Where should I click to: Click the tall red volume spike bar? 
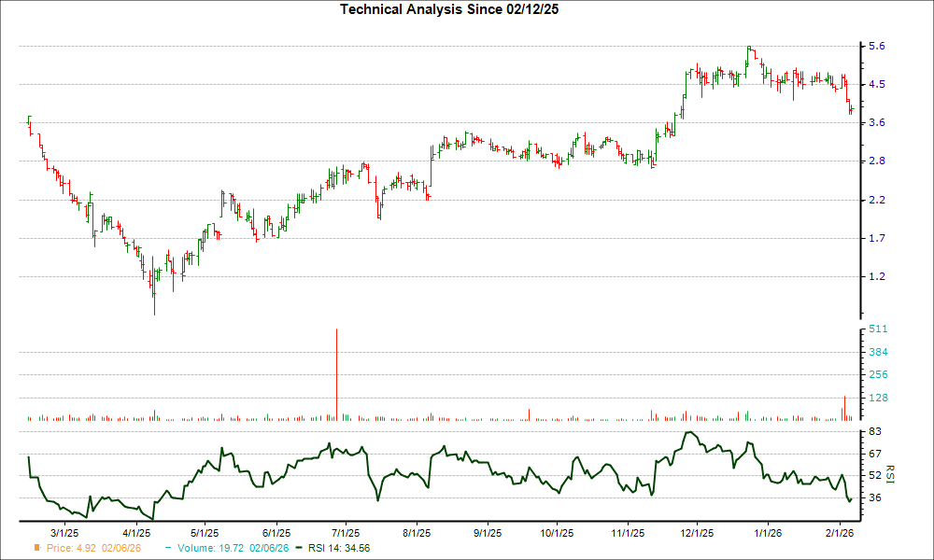click(337, 373)
